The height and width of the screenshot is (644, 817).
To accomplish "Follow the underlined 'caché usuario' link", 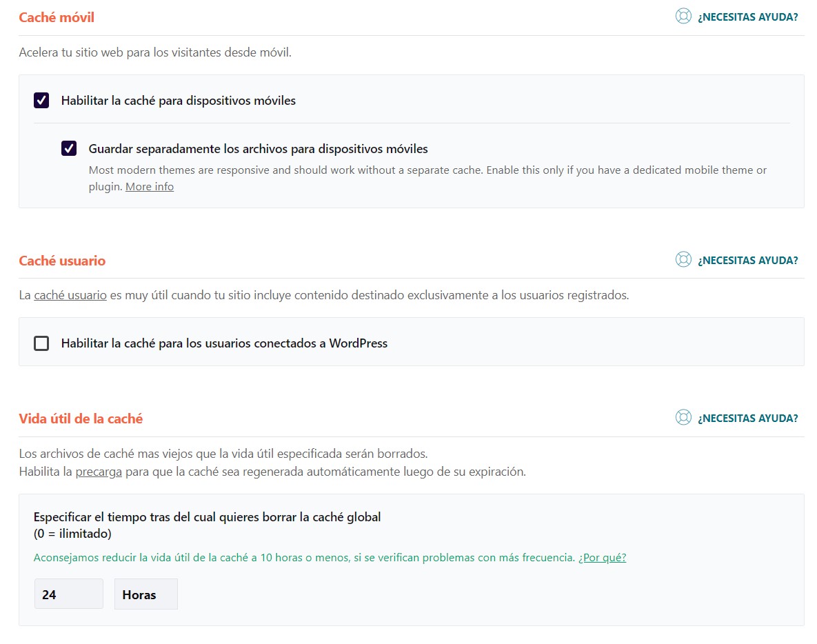I will [70, 294].
